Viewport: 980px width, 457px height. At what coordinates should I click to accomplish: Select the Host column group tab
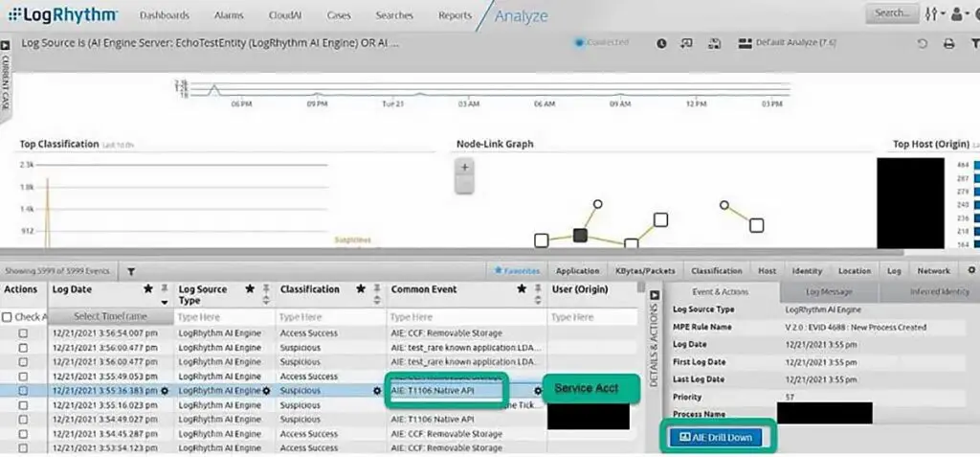[767, 271]
